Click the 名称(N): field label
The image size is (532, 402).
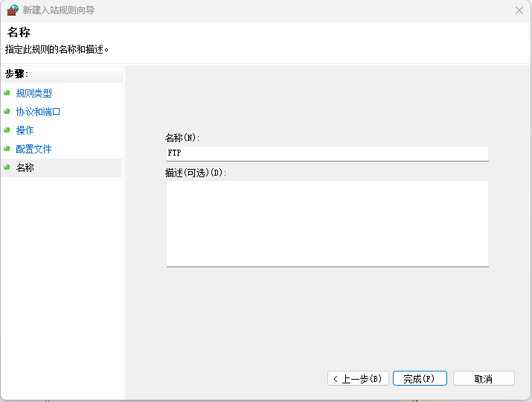pyautogui.click(x=182, y=138)
